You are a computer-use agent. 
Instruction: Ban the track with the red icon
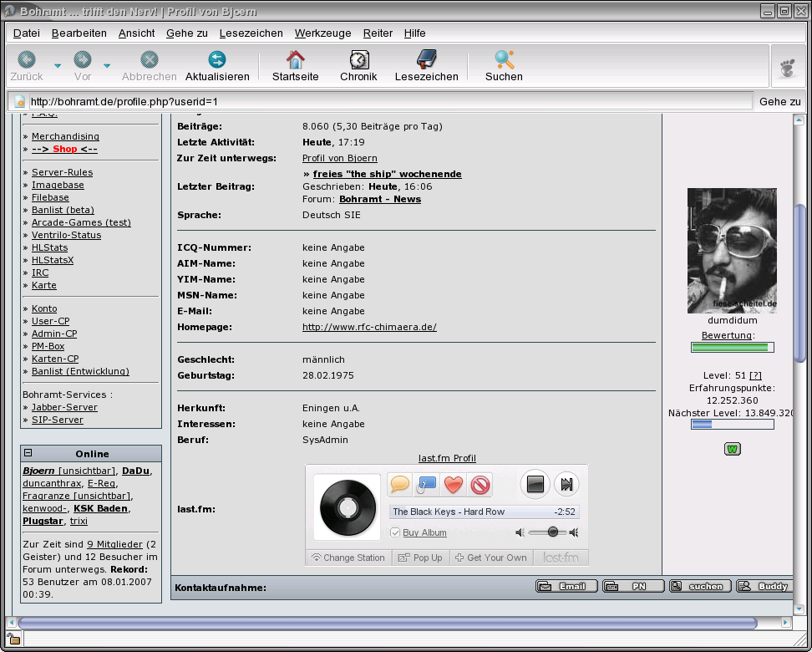click(480, 484)
